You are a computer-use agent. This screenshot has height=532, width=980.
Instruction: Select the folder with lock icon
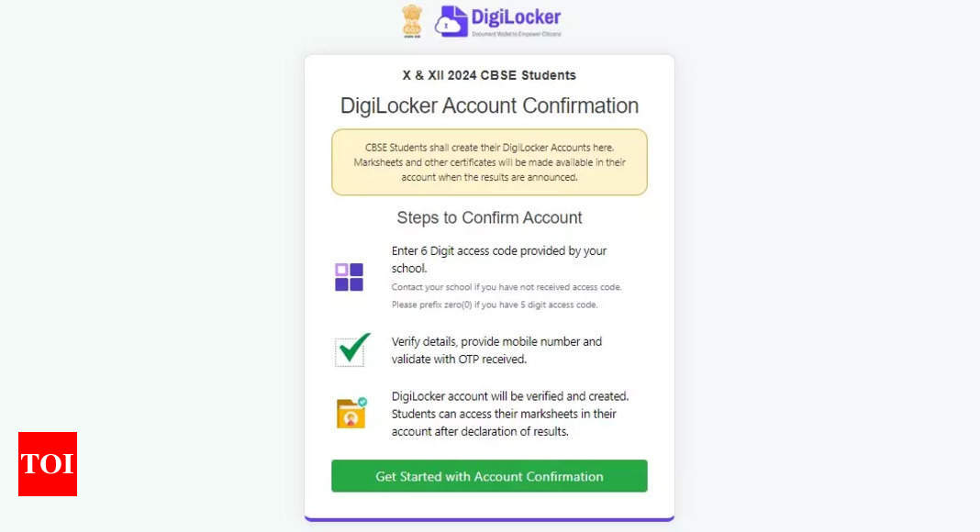click(350, 415)
